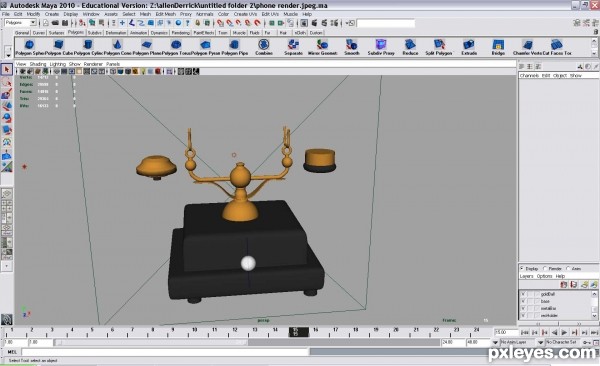
Task: Open the Create UVs menu
Action: [245, 14]
